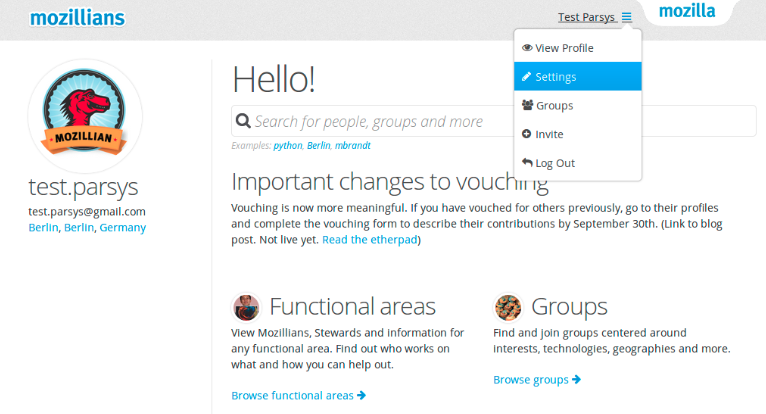The height and width of the screenshot is (414, 766).
Task: Click the Hello! heading
Action: point(274,79)
